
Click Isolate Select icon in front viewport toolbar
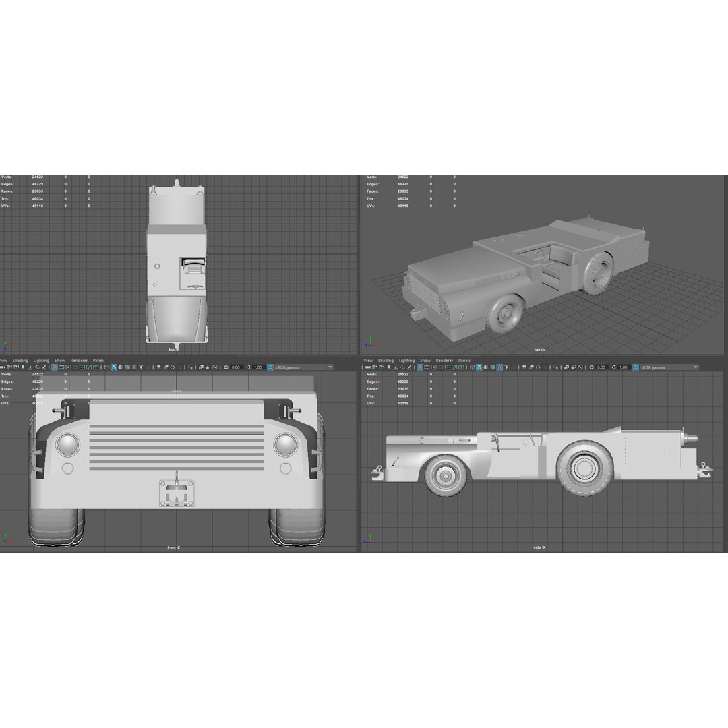[190, 367]
